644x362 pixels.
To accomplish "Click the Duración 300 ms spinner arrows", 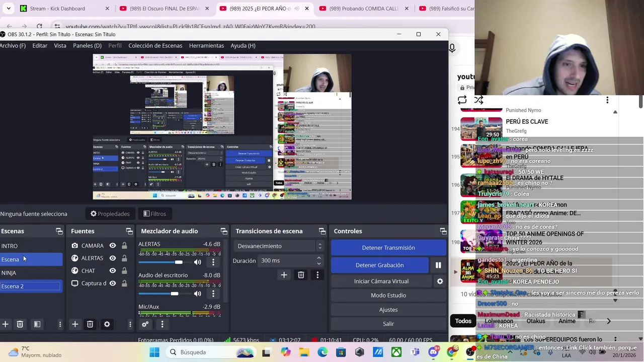I will point(319,260).
